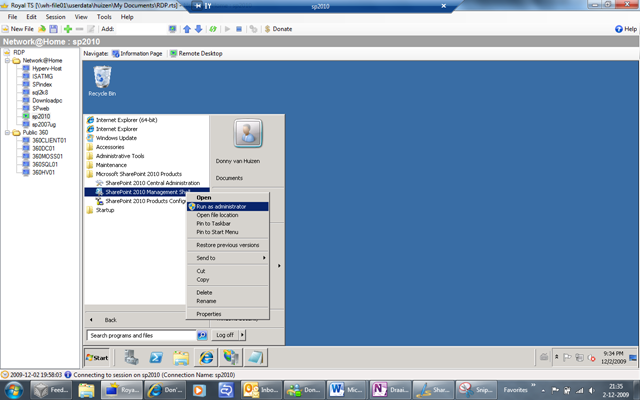Open the Help menu in menu bar
This screenshot has width=640, height=400.
127,17
